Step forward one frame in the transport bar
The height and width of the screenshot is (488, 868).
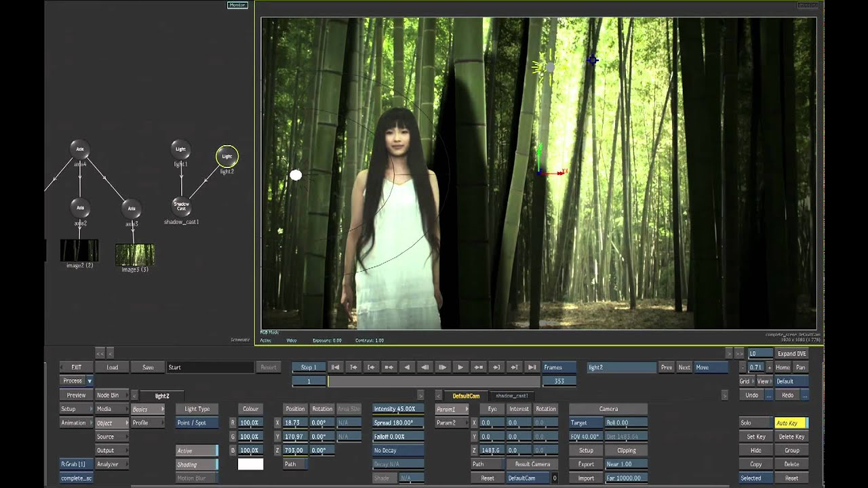(x=443, y=367)
